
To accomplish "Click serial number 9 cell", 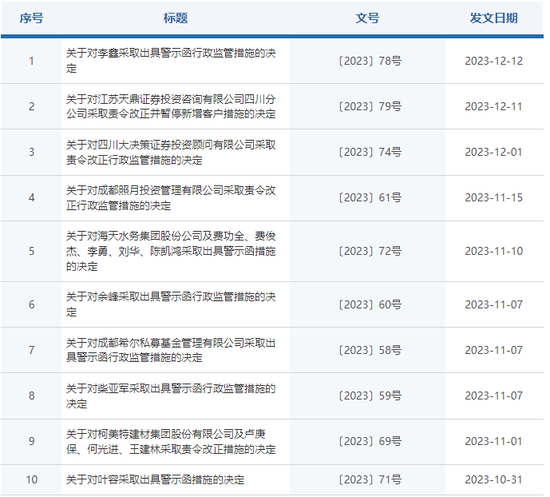I will (31, 441).
